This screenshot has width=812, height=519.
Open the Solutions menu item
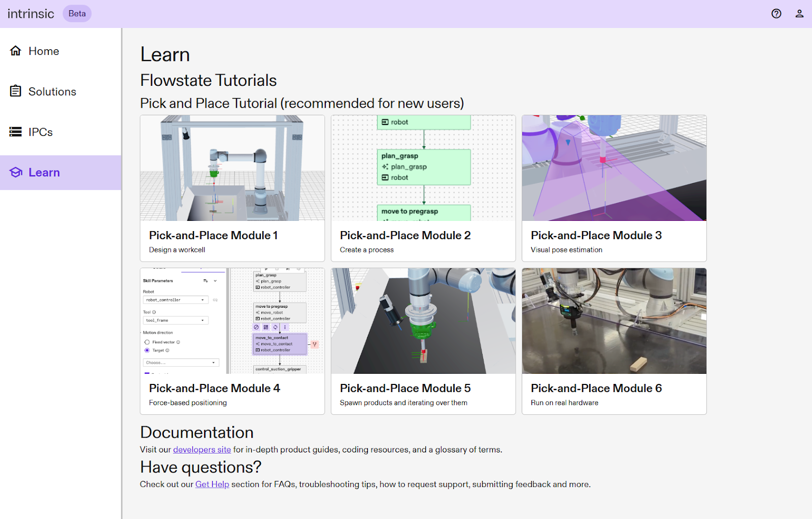tap(52, 92)
